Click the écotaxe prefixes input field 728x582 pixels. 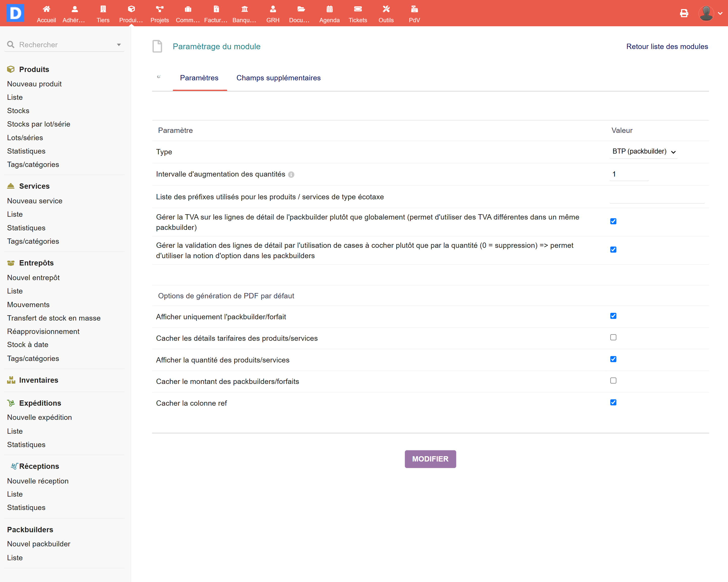[x=656, y=197]
